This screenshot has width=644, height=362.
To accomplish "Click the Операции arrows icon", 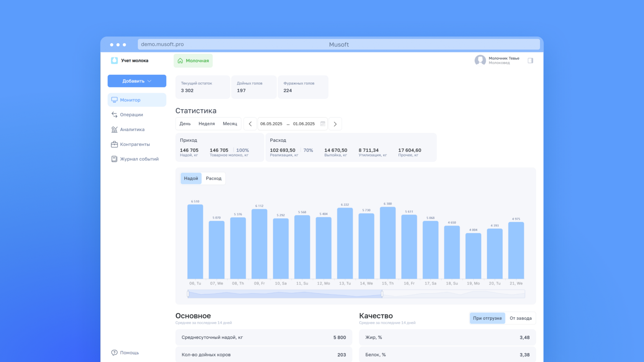I will tap(114, 115).
